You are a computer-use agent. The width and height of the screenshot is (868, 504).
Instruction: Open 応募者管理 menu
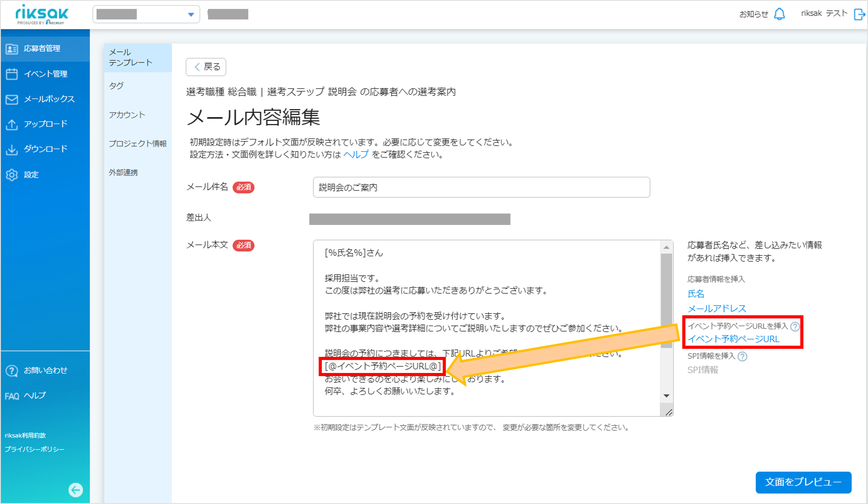click(x=45, y=49)
